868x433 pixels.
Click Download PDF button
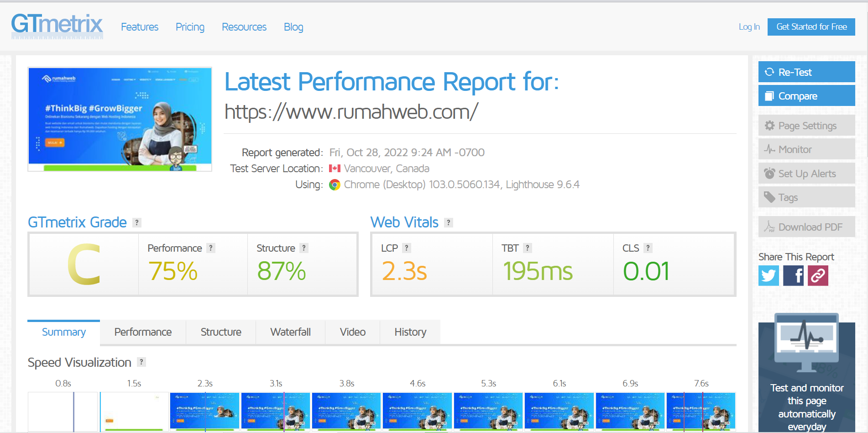point(807,227)
